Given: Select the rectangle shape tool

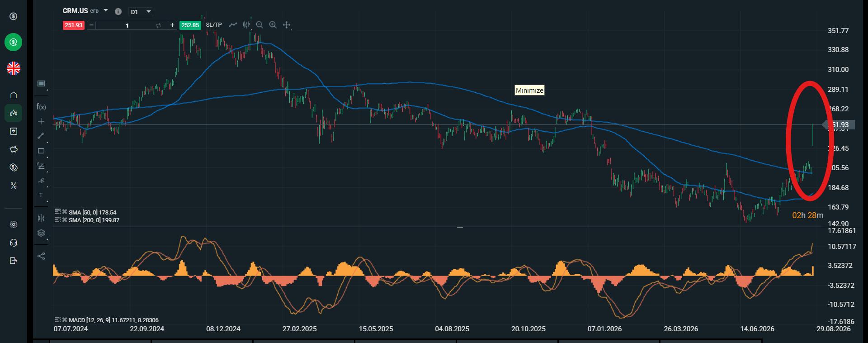Looking at the screenshot, I should [41, 151].
